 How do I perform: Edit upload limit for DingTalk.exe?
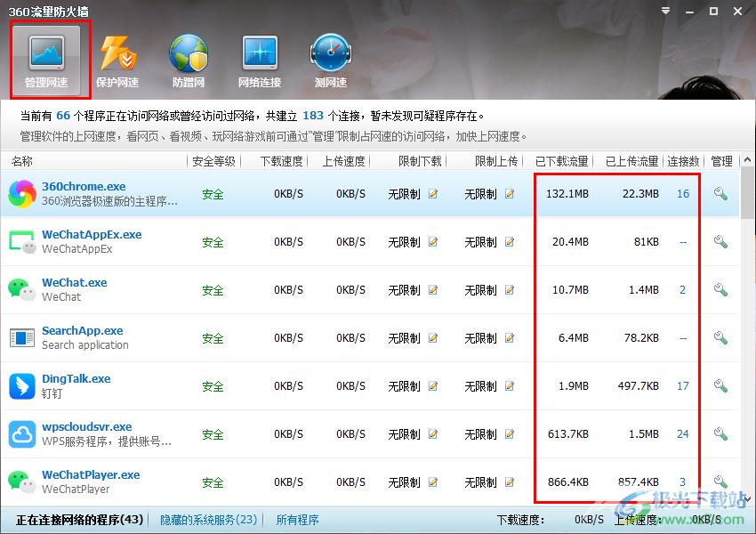click(510, 386)
